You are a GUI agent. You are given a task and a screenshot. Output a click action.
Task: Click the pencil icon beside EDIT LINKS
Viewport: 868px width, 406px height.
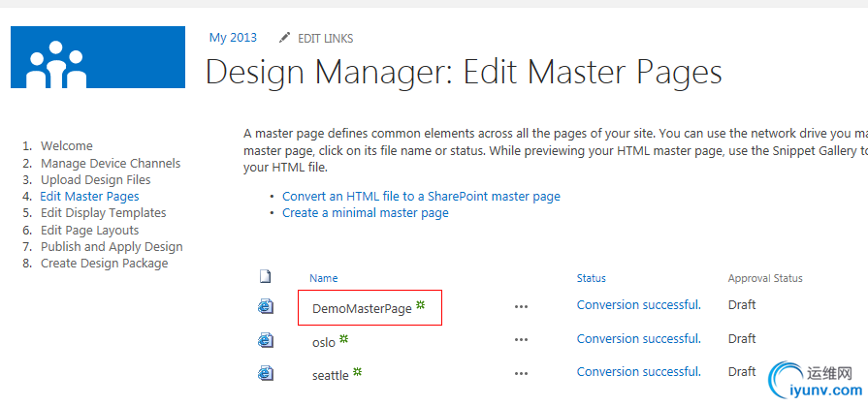[x=284, y=38]
